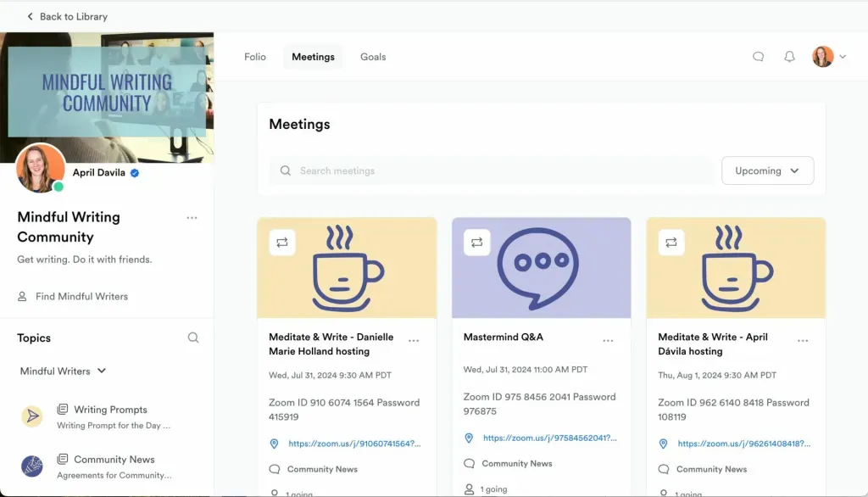The height and width of the screenshot is (497, 868).
Task: Expand the Mindful Writers topic group
Action: pyautogui.click(x=63, y=371)
